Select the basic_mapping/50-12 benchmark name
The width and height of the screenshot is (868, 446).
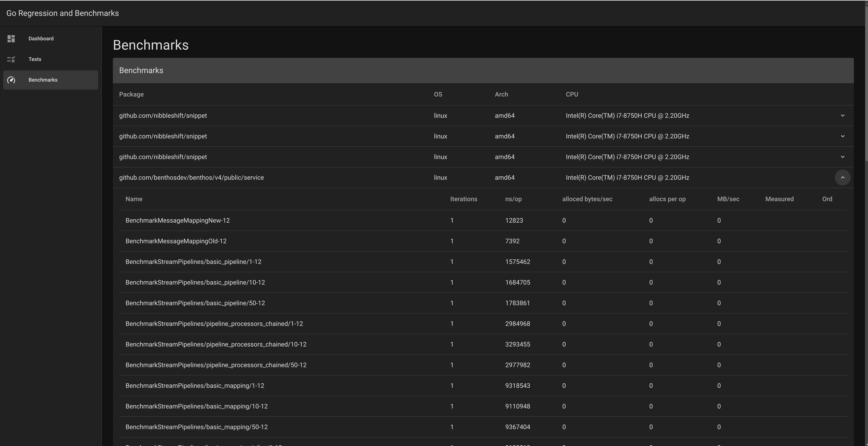196,427
